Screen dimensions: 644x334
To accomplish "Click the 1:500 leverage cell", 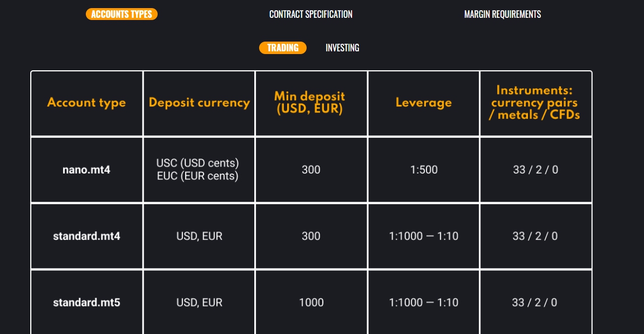I will (x=424, y=170).
